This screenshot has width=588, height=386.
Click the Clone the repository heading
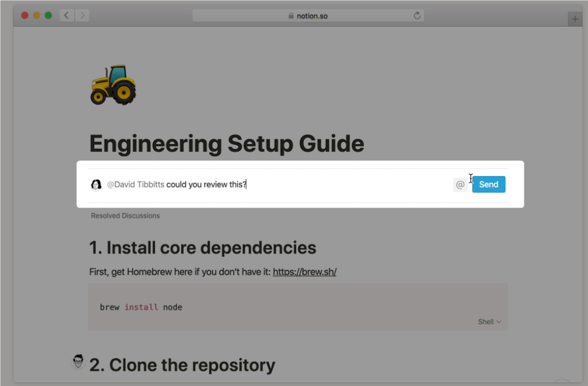(x=182, y=365)
